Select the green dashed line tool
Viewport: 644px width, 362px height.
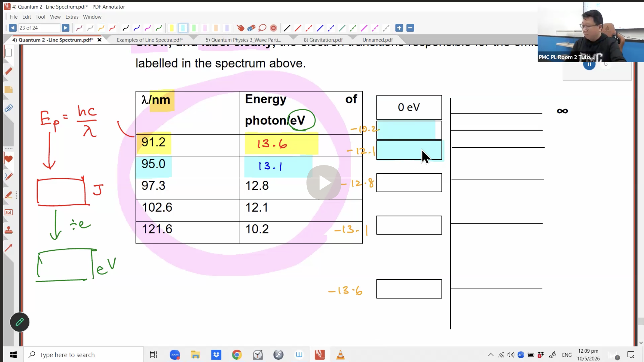tap(353, 28)
